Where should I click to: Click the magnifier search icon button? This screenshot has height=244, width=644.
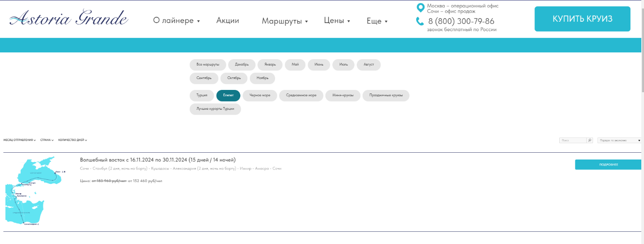coord(589,140)
